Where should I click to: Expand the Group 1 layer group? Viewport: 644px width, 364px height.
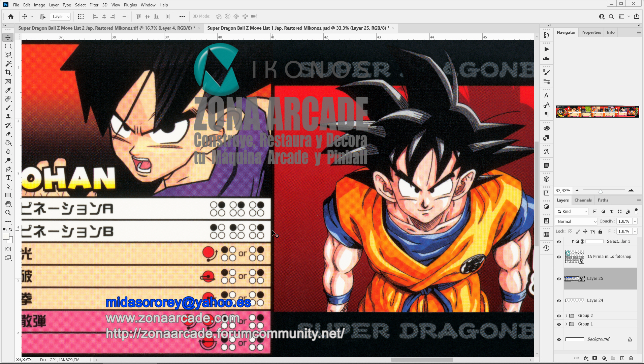pyautogui.click(x=566, y=324)
